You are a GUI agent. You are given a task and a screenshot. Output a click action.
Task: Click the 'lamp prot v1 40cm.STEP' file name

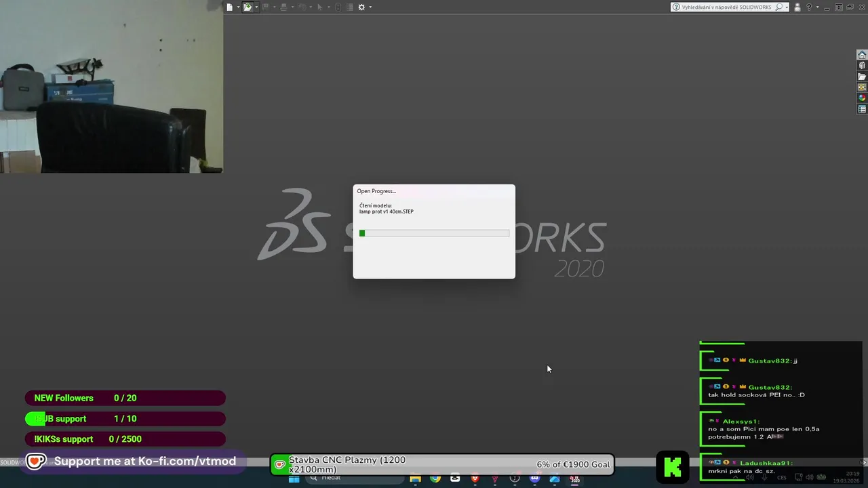[x=387, y=211]
